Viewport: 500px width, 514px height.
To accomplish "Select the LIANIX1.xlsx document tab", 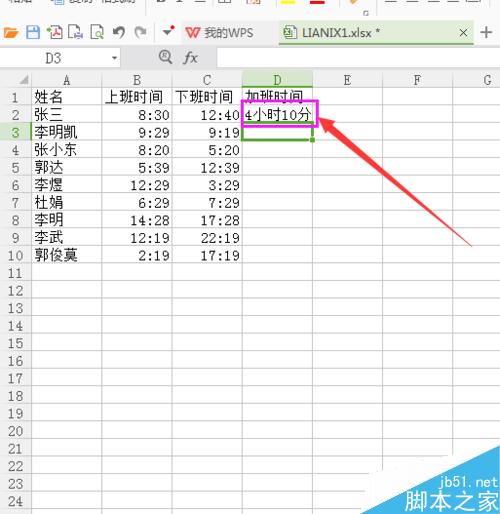I will [x=376, y=33].
